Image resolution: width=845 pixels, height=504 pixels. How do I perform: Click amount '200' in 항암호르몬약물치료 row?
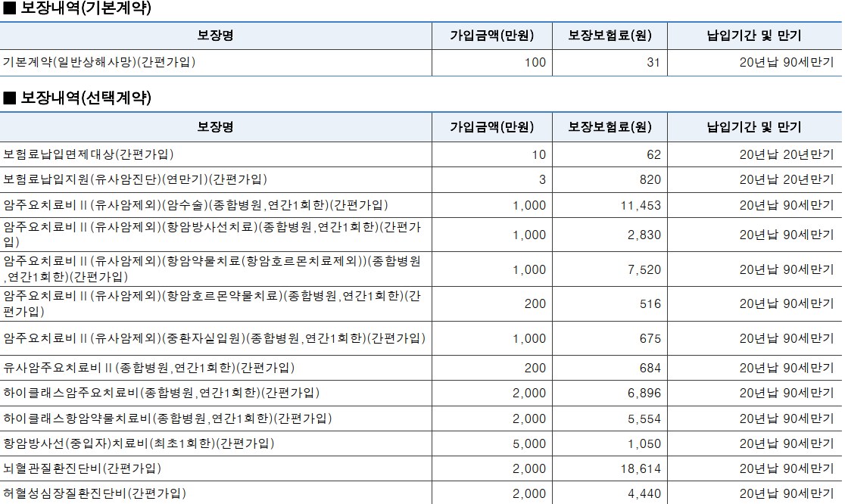click(x=535, y=303)
